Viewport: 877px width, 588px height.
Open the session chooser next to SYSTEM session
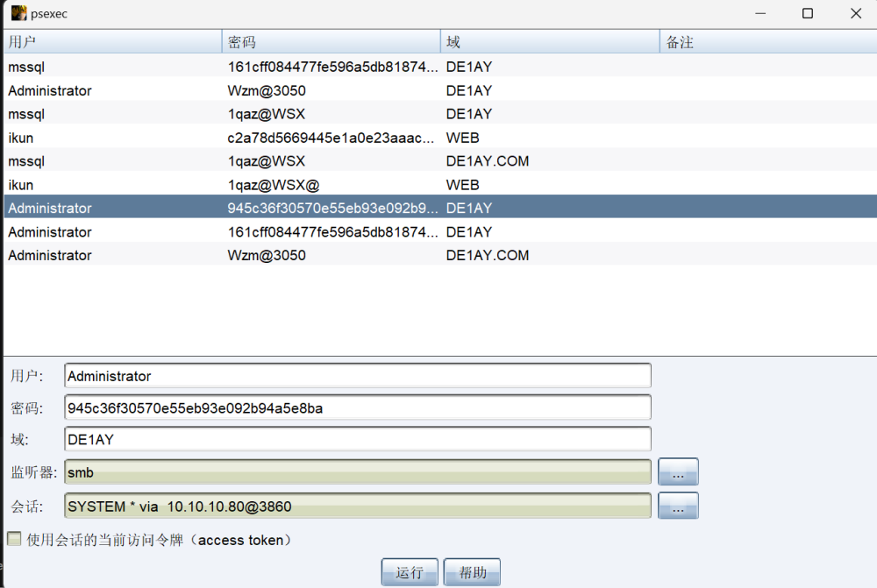pos(678,507)
